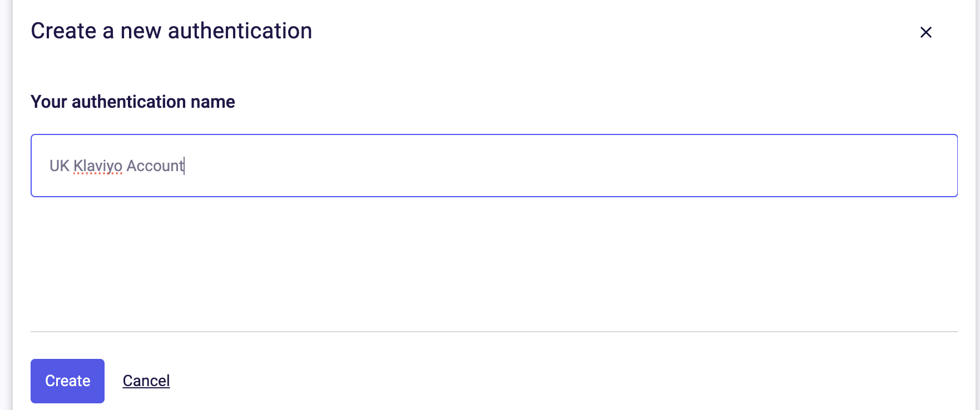Click the Cancel link
The width and height of the screenshot is (980, 410).
pyautogui.click(x=146, y=381)
